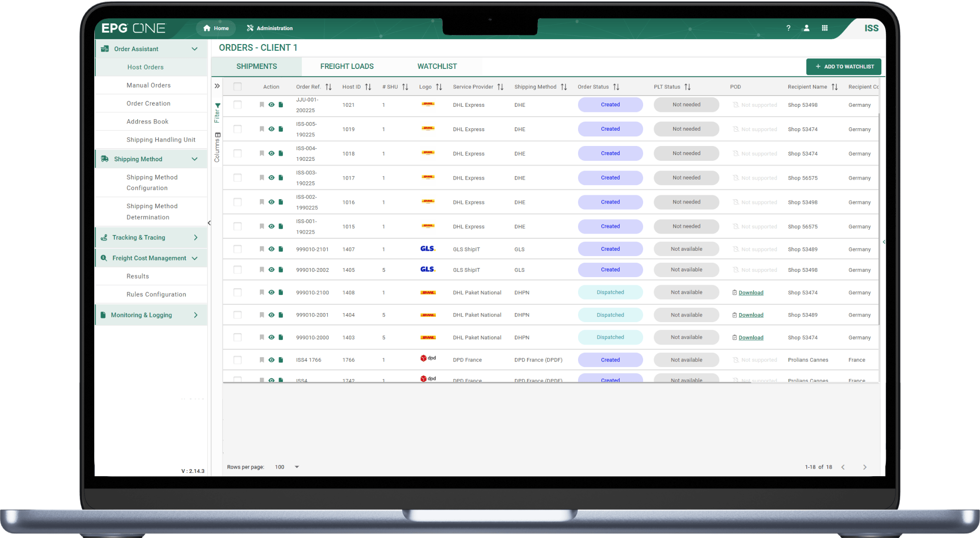Bookmark order ISS4 1766
Viewport: 980px width, 538px height.
coord(262,360)
